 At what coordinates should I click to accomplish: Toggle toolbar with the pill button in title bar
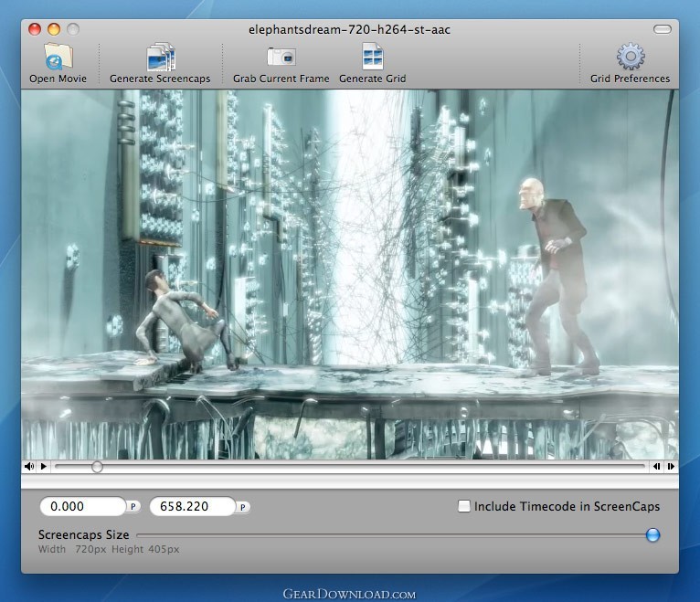coord(662,29)
